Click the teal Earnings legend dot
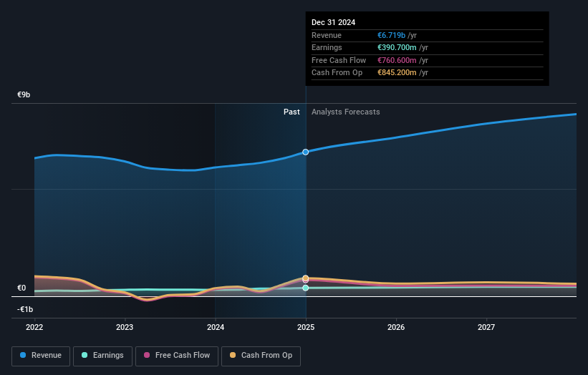Viewport: 588px width, 375px height. (85, 355)
